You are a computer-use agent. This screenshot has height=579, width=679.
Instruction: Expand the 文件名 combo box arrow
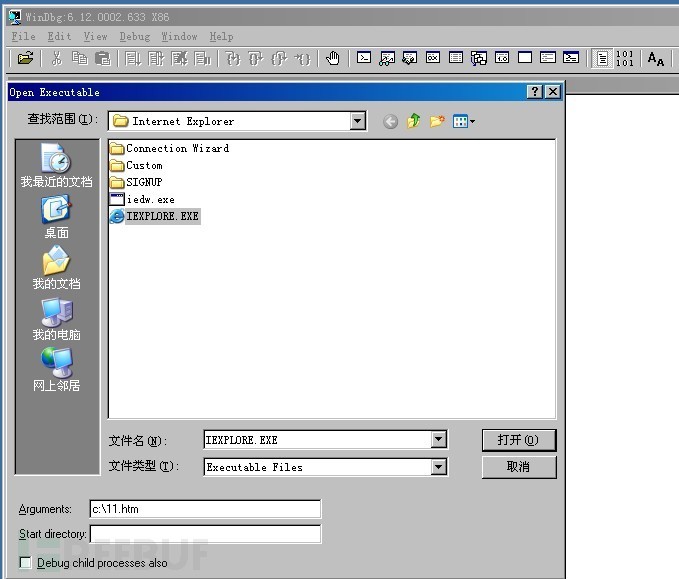[439, 440]
